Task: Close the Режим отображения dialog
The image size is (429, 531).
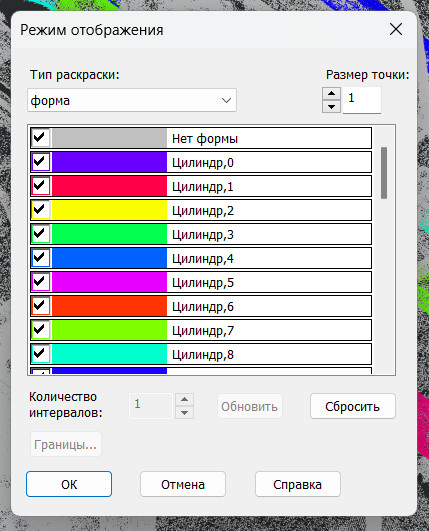Action: [x=396, y=29]
